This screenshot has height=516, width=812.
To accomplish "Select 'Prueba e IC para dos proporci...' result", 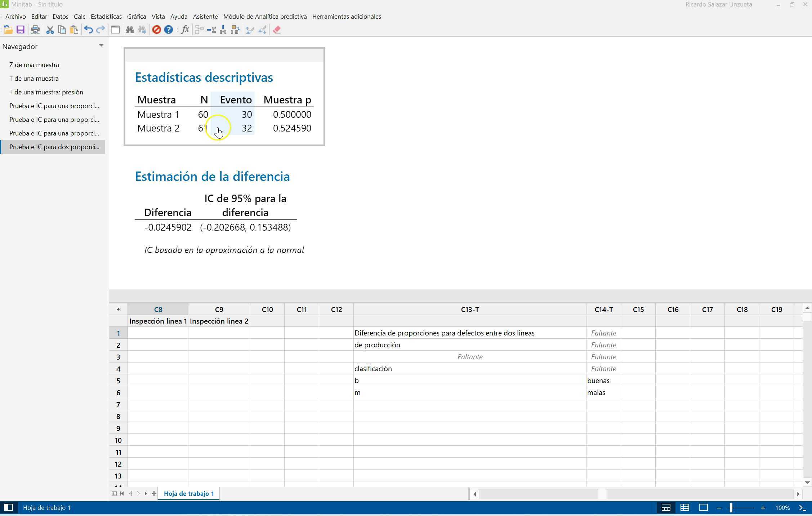I will click(54, 147).
